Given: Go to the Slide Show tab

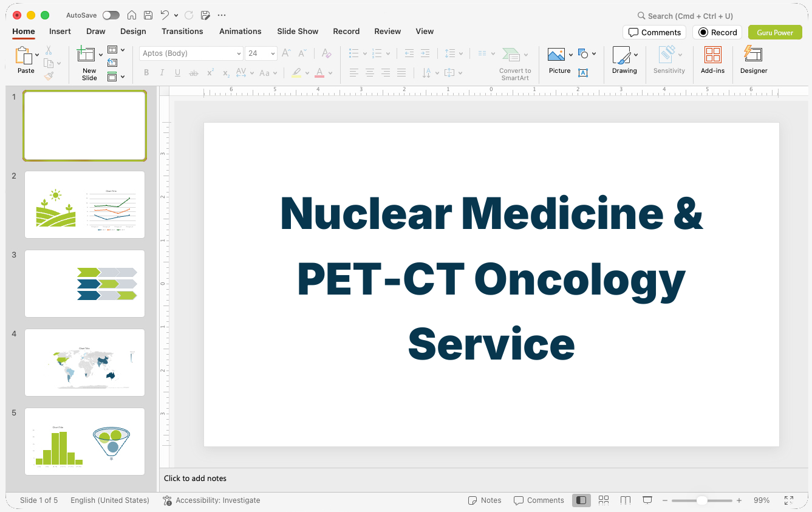Looking at the screenshot, I should click(298, 32).
